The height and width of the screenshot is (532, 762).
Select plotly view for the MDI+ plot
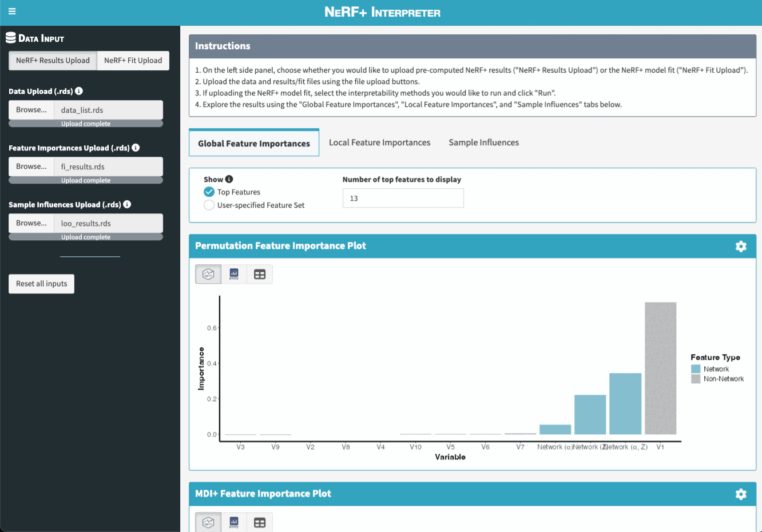coord(233,522)
